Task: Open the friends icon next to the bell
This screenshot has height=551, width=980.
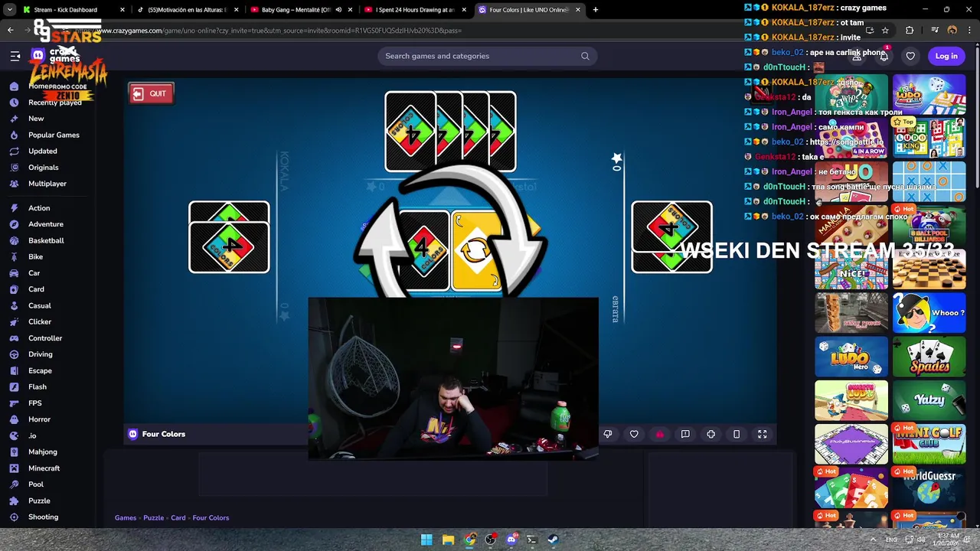Action: pos(857,56)
